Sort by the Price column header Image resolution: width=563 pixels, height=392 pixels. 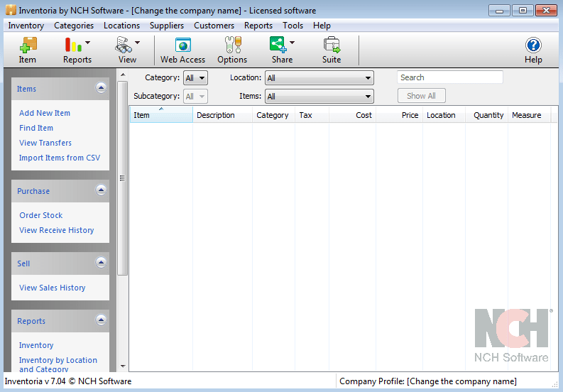click(399, 115)
